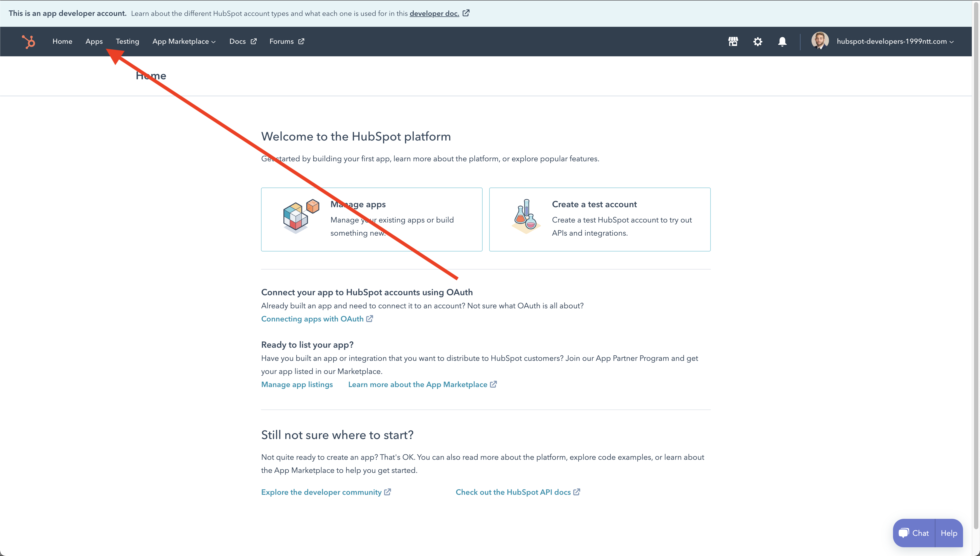Click external icon after App Marketplace link

tap(494, 384)
